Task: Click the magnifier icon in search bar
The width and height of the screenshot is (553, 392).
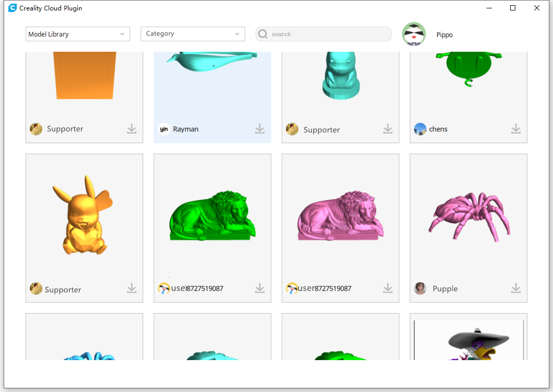Action: point(263,34)
